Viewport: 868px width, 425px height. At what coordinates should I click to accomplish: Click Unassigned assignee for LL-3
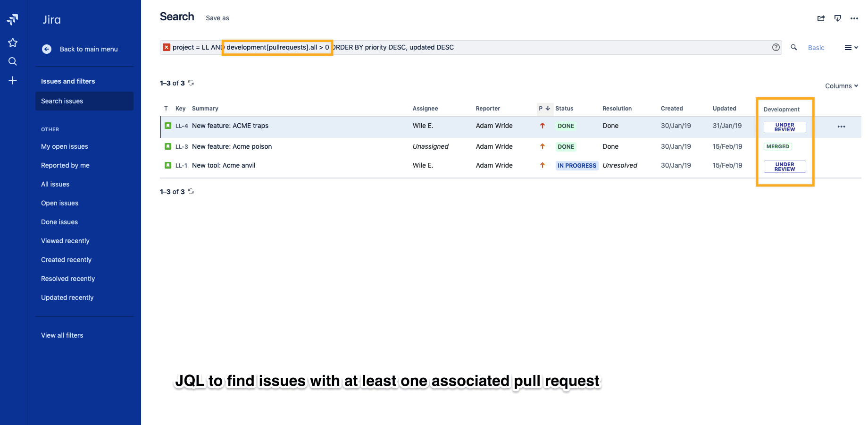point(430,146)
